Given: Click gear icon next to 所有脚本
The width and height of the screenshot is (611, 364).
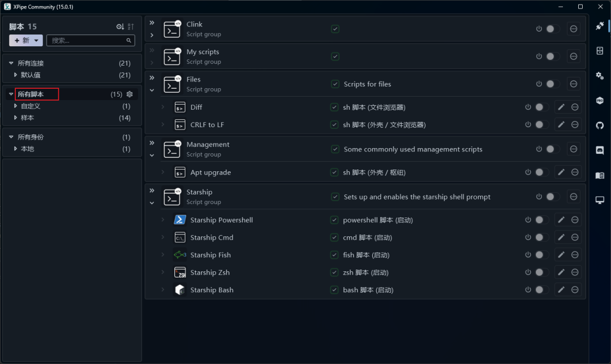Looking at the screenshot, I should point(130,94).
